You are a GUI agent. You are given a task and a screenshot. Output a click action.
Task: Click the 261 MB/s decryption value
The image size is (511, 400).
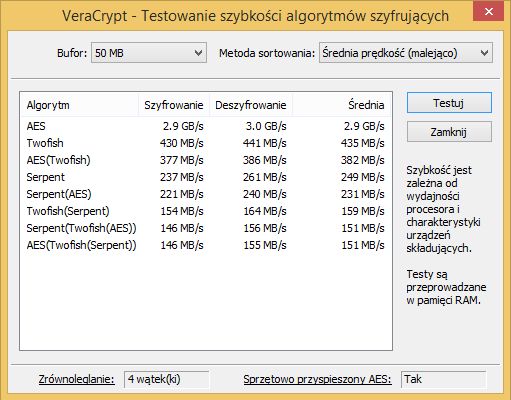(x=264, y=177)
